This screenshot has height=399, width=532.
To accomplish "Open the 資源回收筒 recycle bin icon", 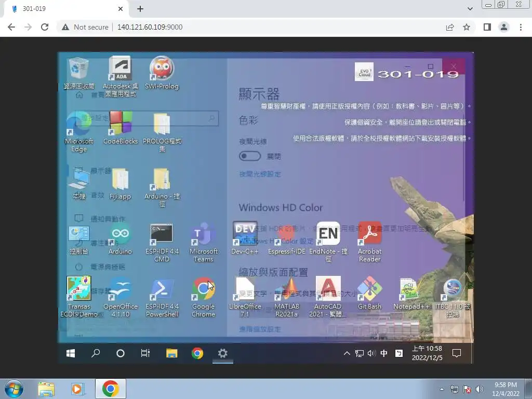I will coord(79,73).
